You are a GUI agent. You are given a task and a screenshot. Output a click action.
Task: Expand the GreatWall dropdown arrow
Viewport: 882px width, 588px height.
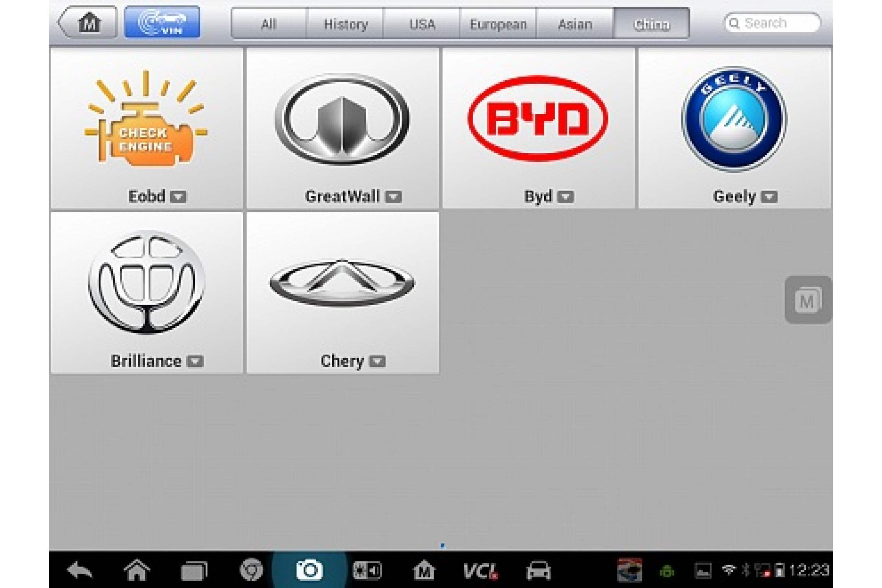click(x=393, y=197)
